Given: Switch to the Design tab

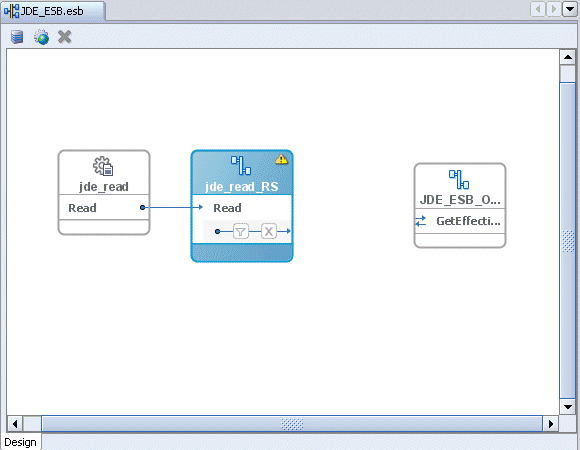Looking at the screenshot, I should point(20,442).
